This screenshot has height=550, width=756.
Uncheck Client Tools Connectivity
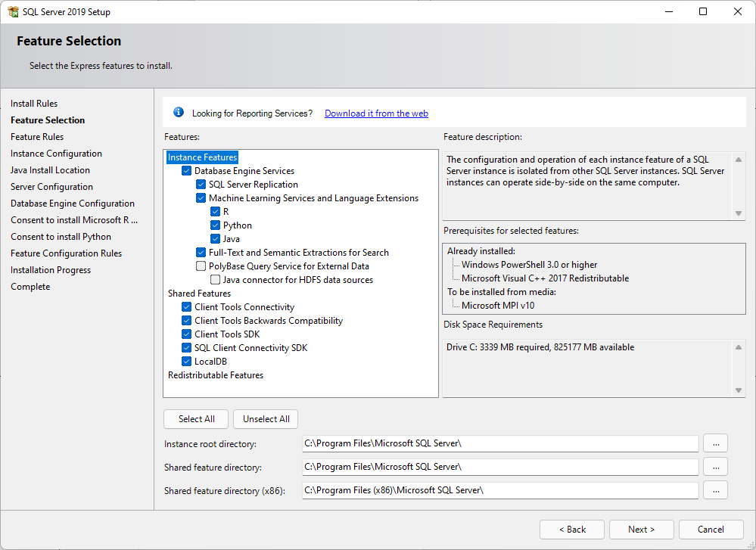click(x=187, y=306)
